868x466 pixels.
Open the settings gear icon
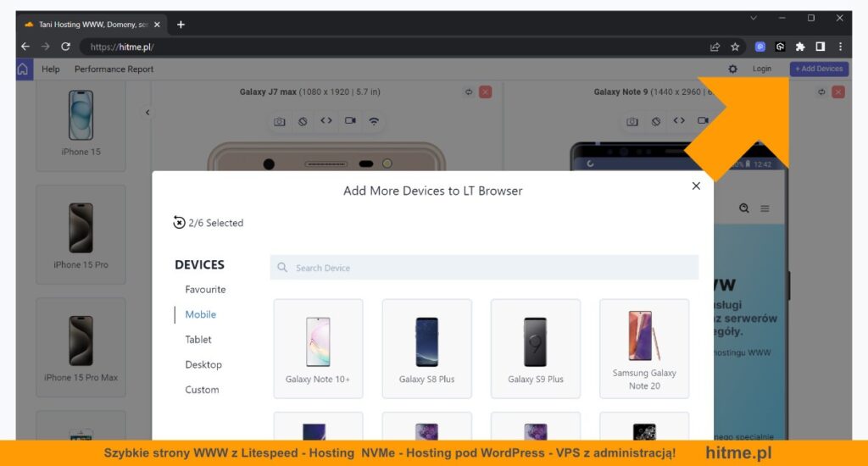732,69
